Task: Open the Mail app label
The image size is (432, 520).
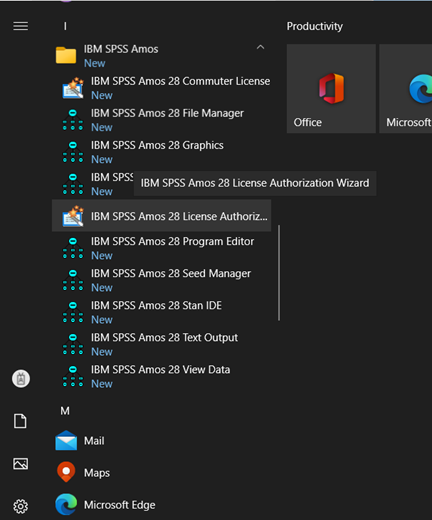Action: pyautogui.click(x=94, y=441)
